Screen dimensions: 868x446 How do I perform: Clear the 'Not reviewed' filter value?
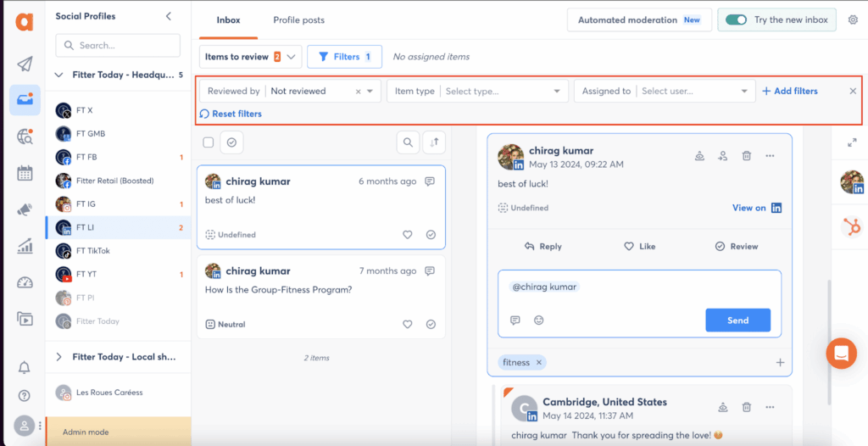pyautogui.click(x=358, y=92)
